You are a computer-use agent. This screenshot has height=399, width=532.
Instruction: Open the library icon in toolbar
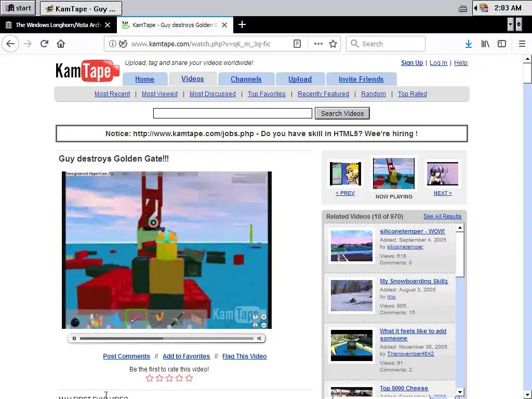click(485, 44)
